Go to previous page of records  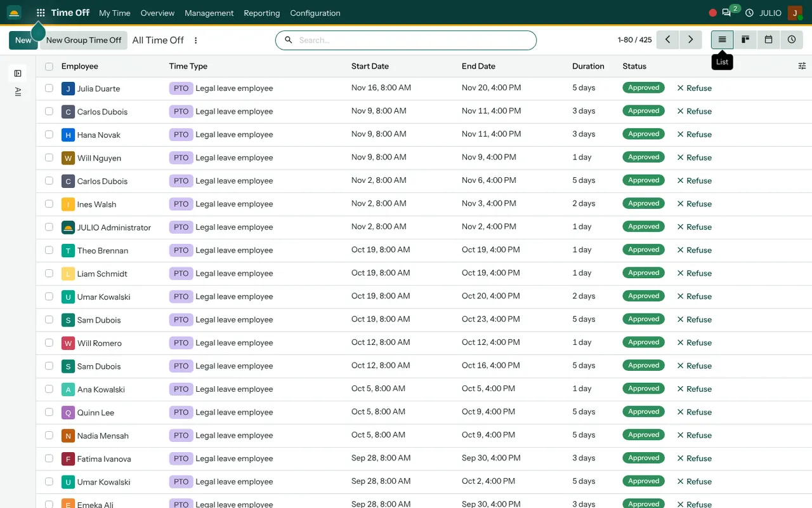tap(667, 39)
